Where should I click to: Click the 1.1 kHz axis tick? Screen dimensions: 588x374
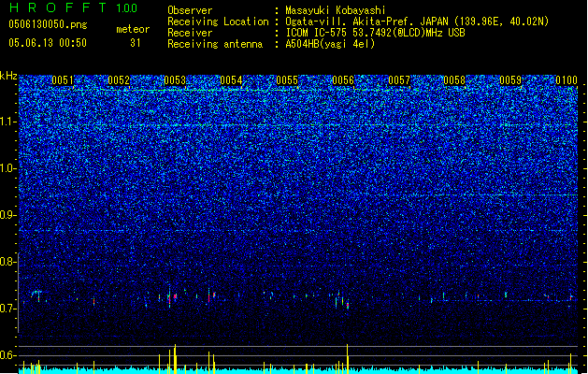tap(8, 122)
